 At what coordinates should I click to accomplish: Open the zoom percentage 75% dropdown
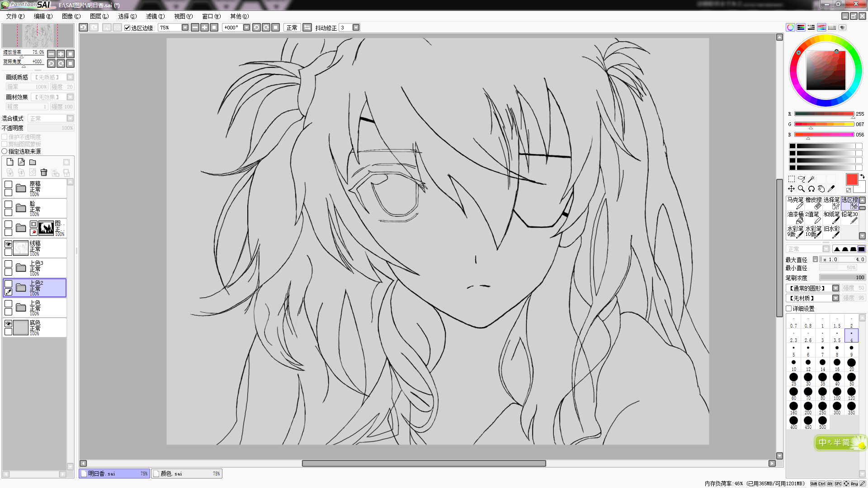point(185,28)
